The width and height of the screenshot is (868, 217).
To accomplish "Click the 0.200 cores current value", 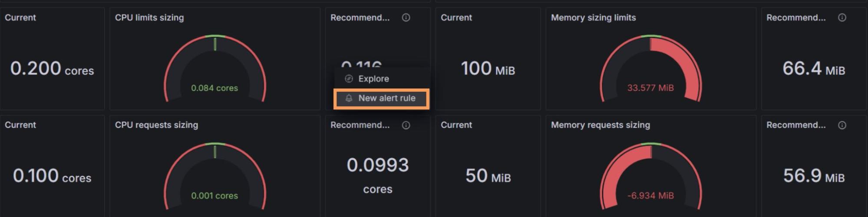I will coord(52,69).
